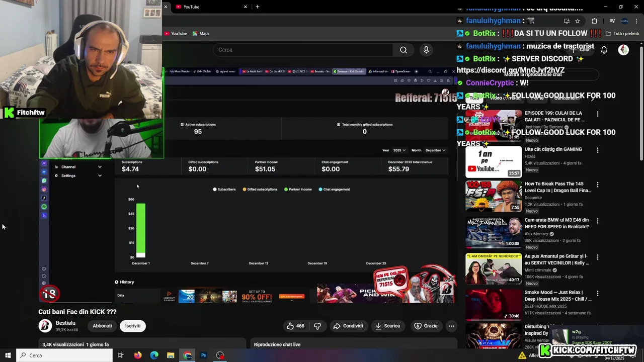
Task: Open options menu for Cum arata BMW-ul video
Action: coord(598,221)
